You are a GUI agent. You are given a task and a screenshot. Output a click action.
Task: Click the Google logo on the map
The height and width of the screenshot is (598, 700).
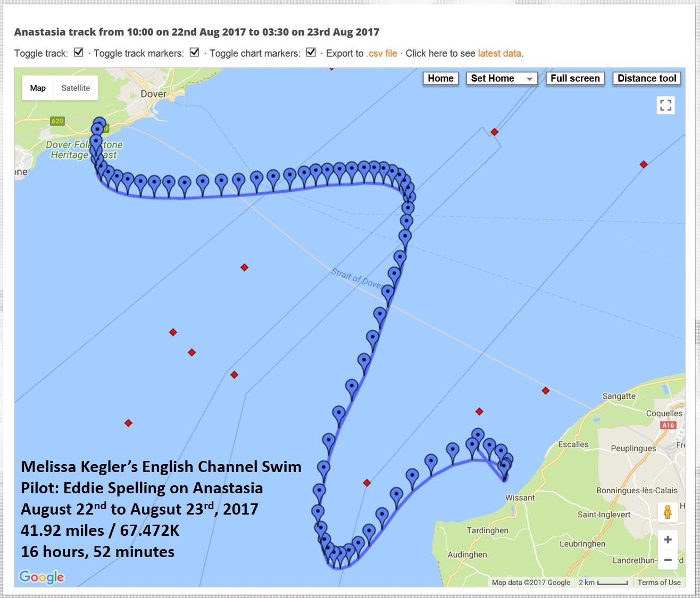[x=41, y=577]
